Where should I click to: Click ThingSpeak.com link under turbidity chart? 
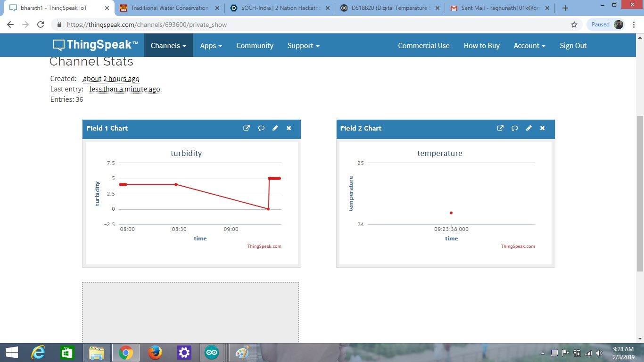tap(264, 246)
